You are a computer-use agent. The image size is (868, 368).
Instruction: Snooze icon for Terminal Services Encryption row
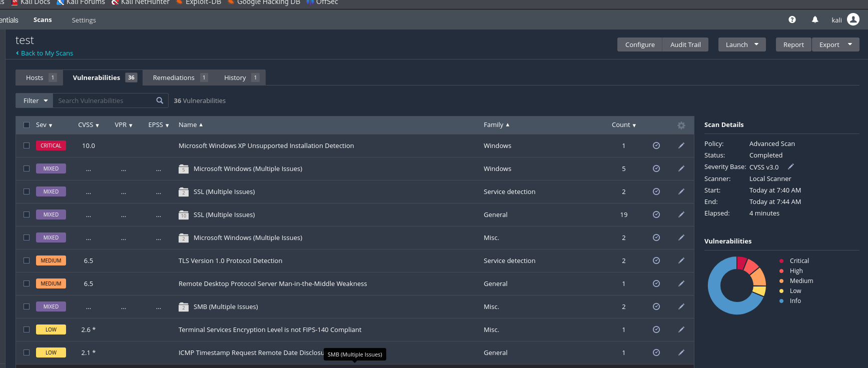pos(656,329)
